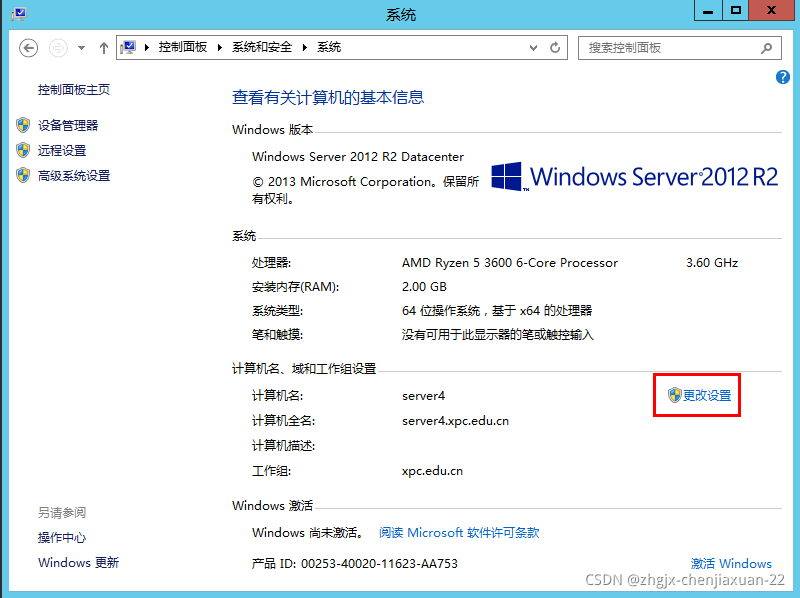
Task: Open 操作中心 under 另请参阅
Action: (x=62, y=538)
